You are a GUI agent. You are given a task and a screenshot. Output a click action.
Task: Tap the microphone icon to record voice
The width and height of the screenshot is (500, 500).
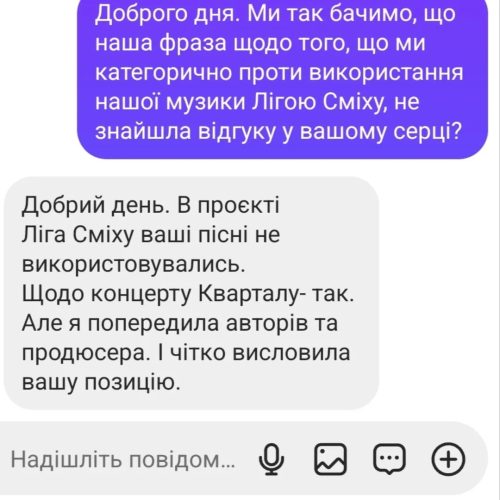coord(272,459)
